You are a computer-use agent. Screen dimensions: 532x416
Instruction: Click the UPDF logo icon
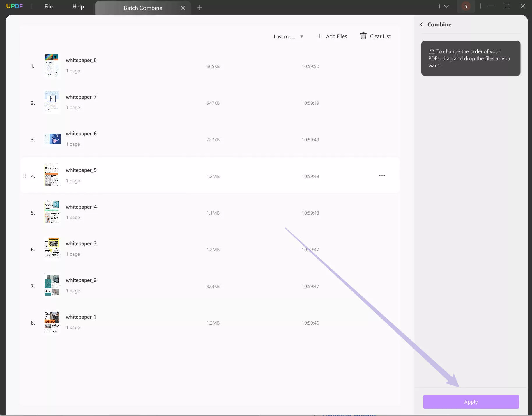tap(14, 6)
